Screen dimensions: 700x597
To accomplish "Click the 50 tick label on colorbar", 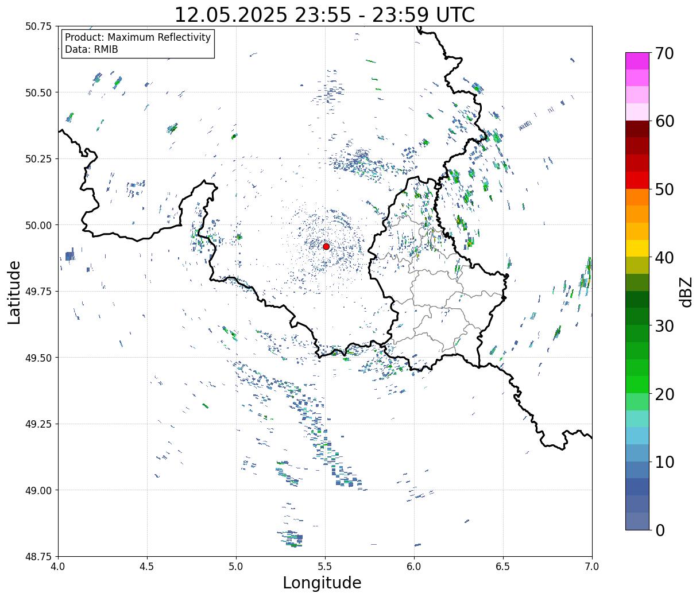I will pyautogui.click(x=664, y=189).
